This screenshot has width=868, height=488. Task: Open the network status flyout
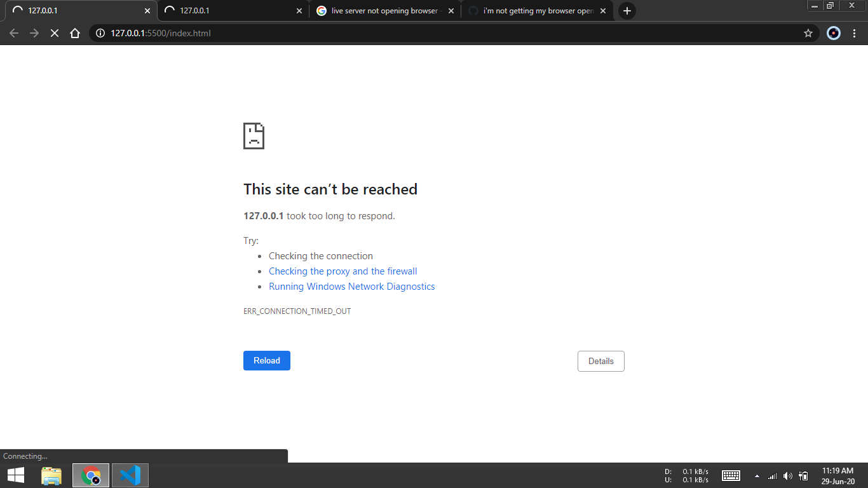[x=771, y=475]
